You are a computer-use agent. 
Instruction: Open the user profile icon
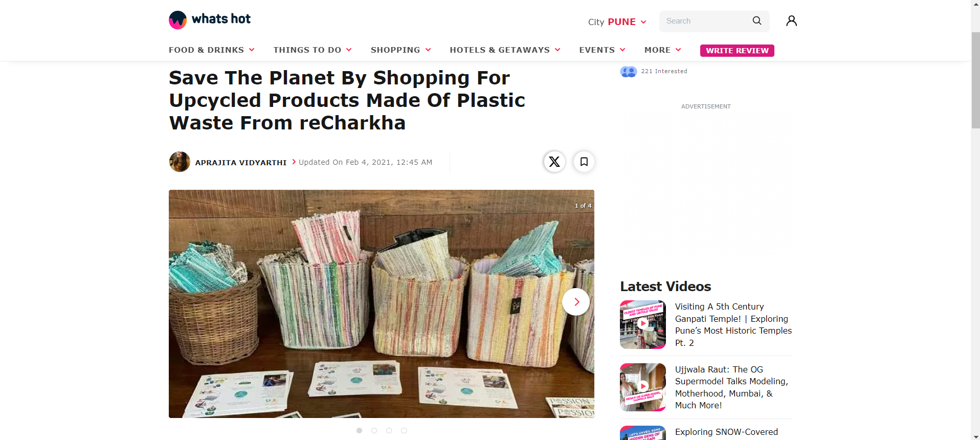791,20
